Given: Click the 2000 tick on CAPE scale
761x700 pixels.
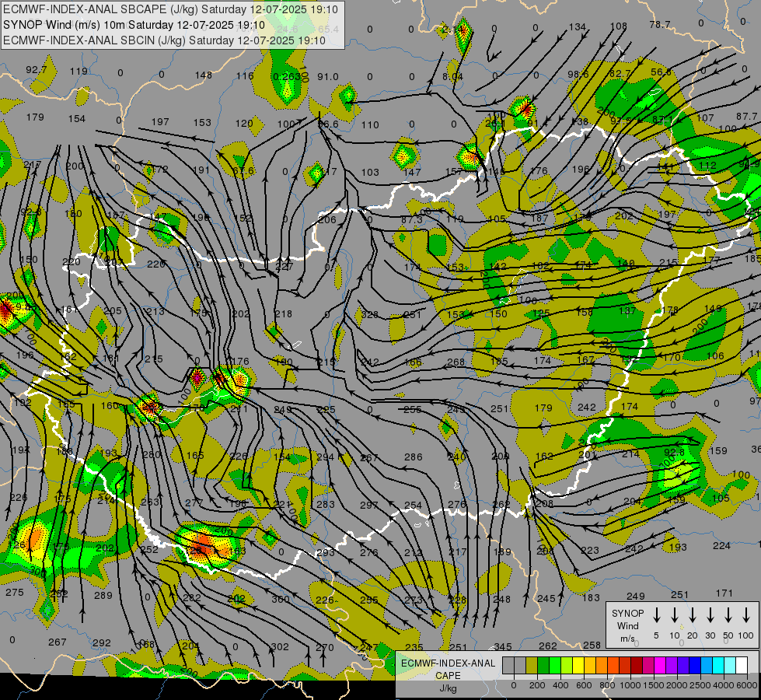Looking at the screenshot, I should (x=677, y=685).
